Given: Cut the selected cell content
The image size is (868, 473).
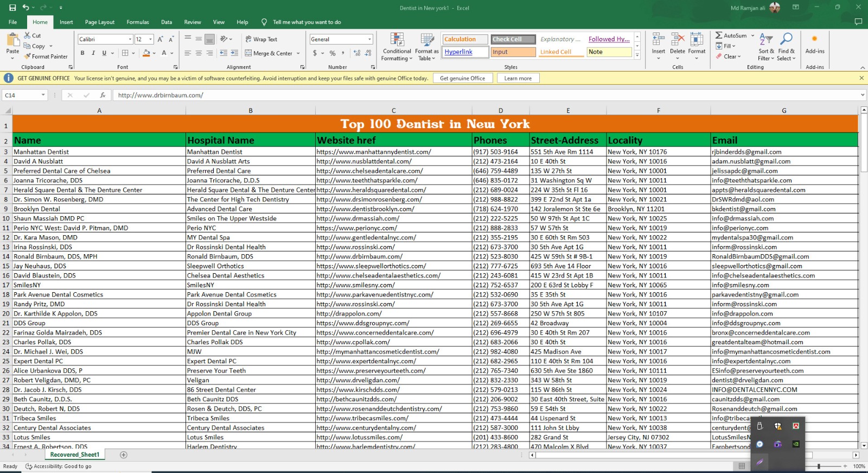Looking at the screenshot, I should 33,35.
